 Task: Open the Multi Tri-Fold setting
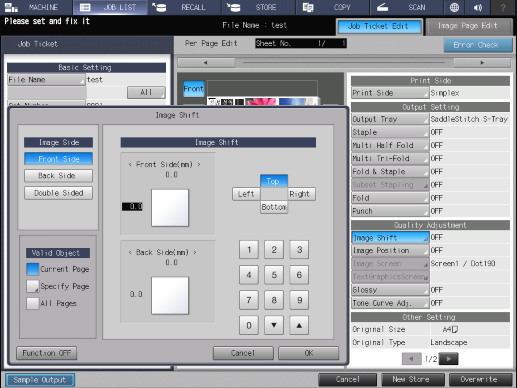390,159
